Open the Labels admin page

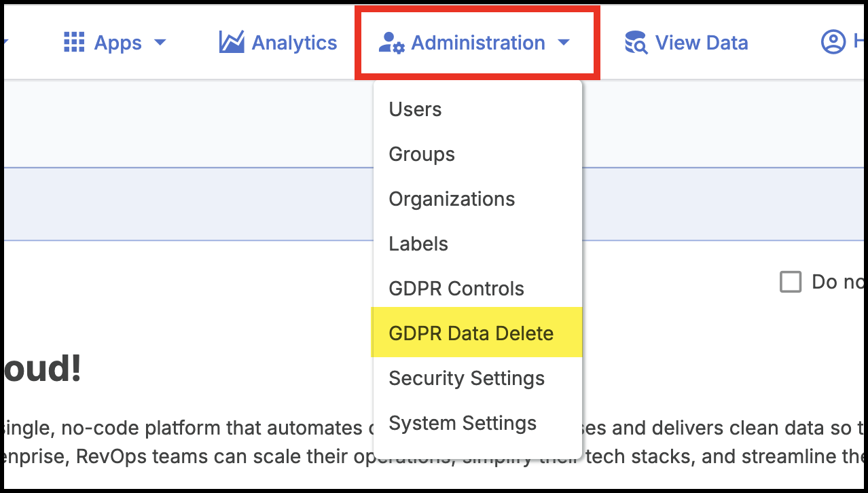[418, 243]
